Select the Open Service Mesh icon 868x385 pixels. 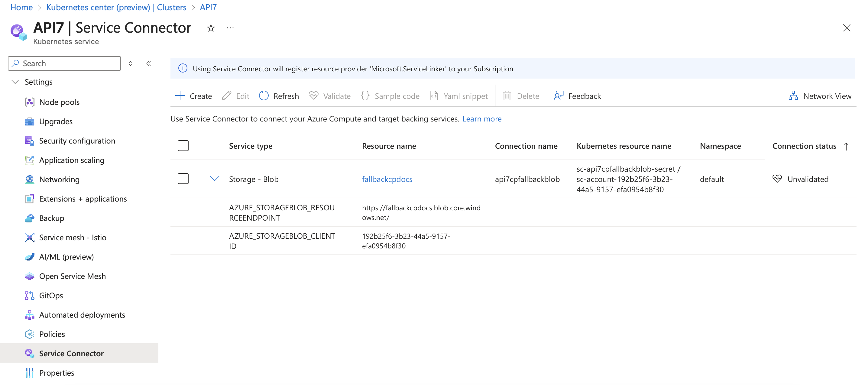pyautogui.click(x=30, y=276)
